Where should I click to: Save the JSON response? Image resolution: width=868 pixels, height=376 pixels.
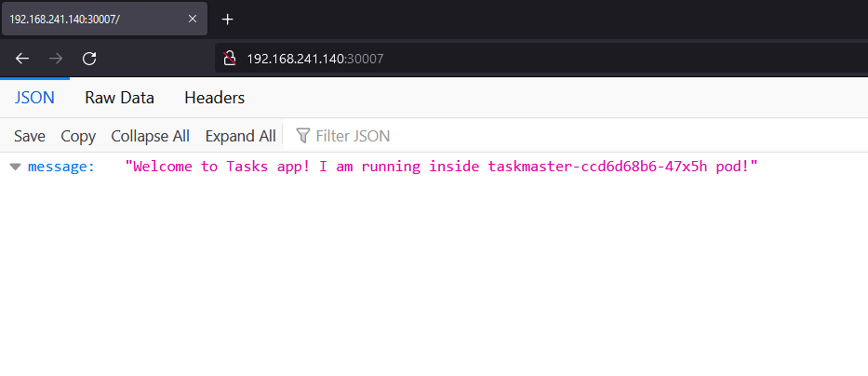click(30, 136)
